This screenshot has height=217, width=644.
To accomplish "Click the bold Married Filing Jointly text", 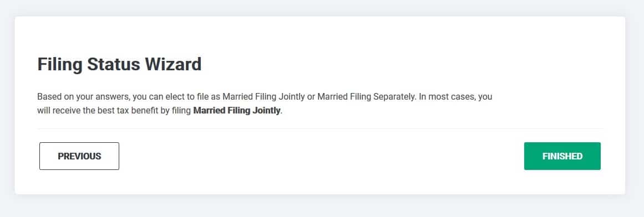I will 236,111.
